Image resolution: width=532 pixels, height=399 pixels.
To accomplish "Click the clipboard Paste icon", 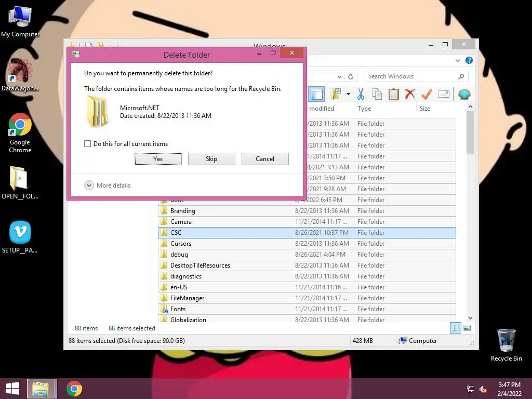I will (x=394, y=94).
